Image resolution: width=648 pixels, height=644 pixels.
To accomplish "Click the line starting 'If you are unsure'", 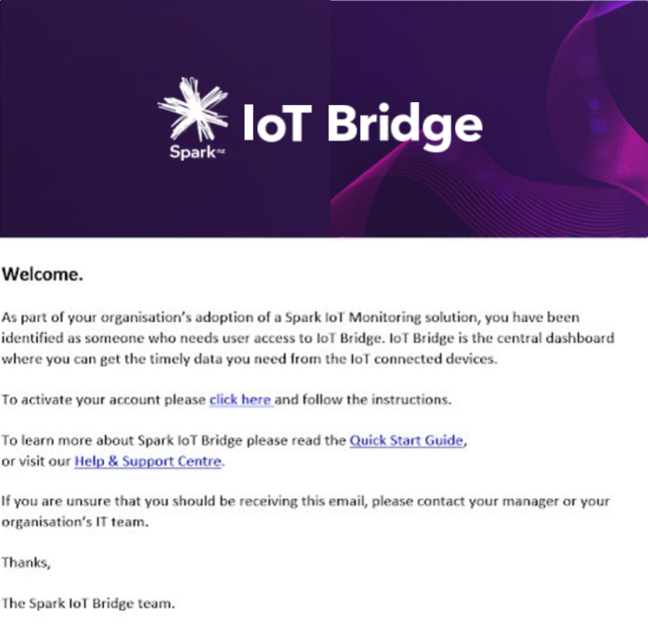I will point(306,501).
